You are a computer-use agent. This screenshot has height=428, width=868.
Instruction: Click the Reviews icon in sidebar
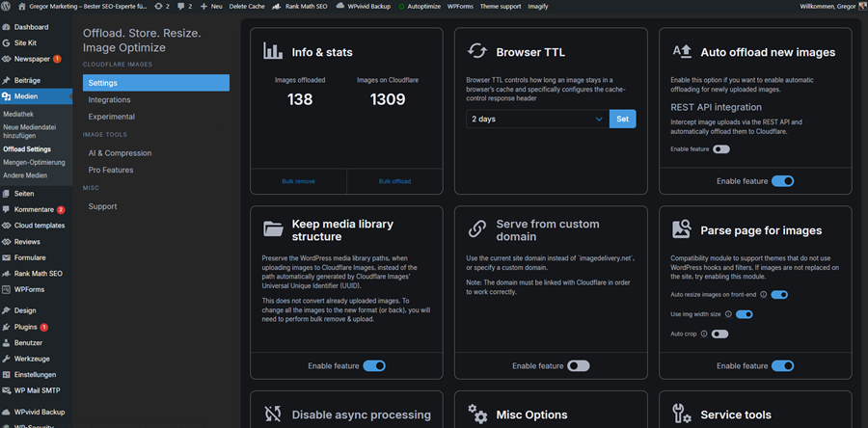pyautogui.click(x=6, y=242)
